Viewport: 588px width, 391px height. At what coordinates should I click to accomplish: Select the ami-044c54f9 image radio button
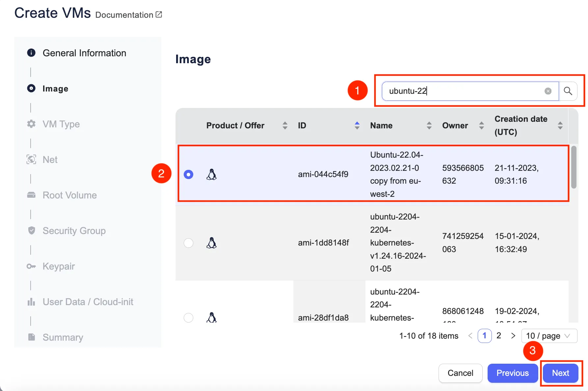(x=188, y=174)
